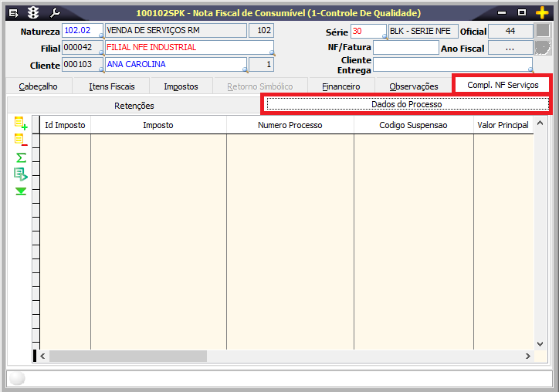559x392 pixels.
Task: Click the status bar text field at the bottom
Action: coord(279,378)
